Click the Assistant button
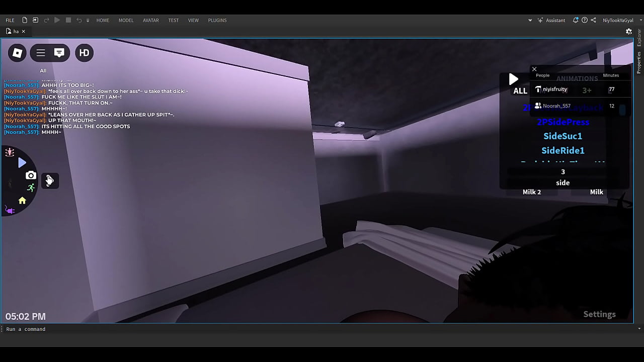The height and width of the screenshot is (362, 644). [x=552, y=20]
